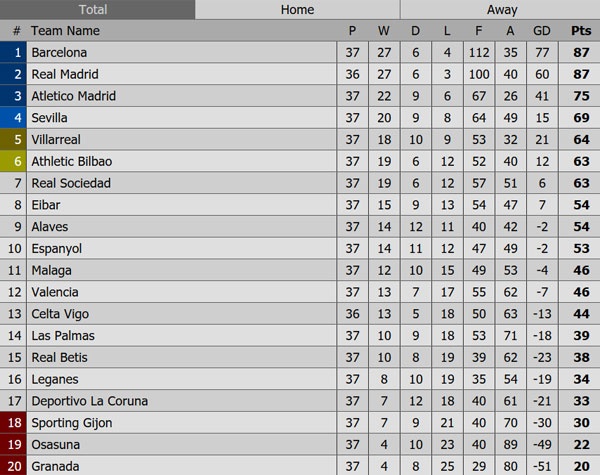Open the Barcelona team link
The image size is (600, 475).
point(59,52)
